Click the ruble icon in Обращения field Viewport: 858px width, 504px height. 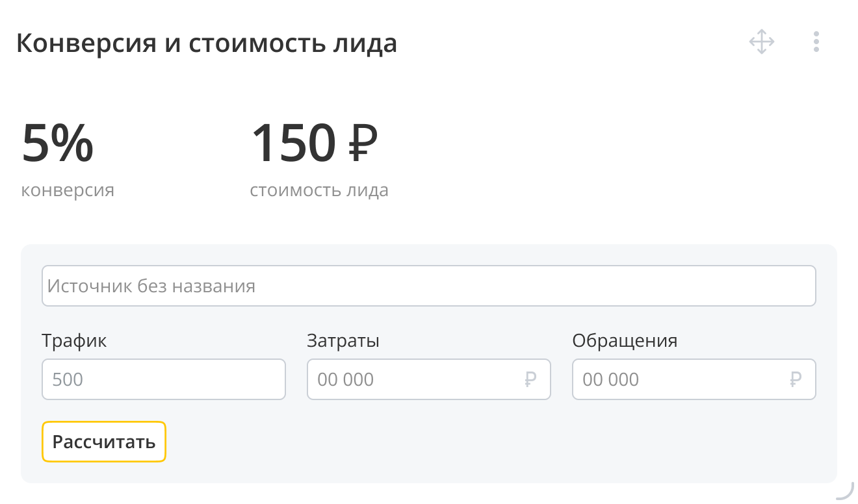click(796, 379)
